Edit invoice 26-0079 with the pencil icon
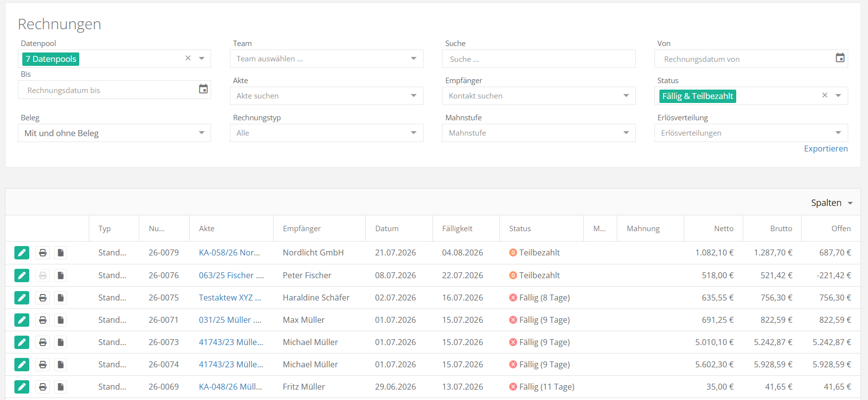This screenshot has height=400, width=868. click(x=22, y=253)
